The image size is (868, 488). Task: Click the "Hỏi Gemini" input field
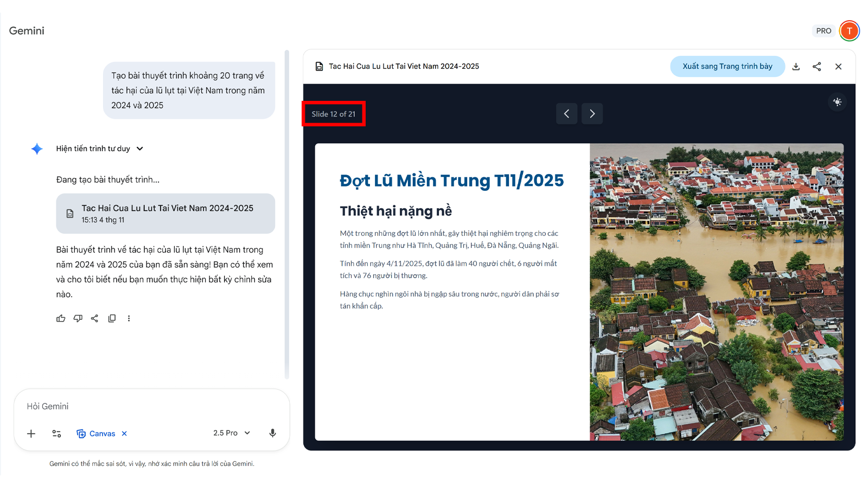[152, 406]
